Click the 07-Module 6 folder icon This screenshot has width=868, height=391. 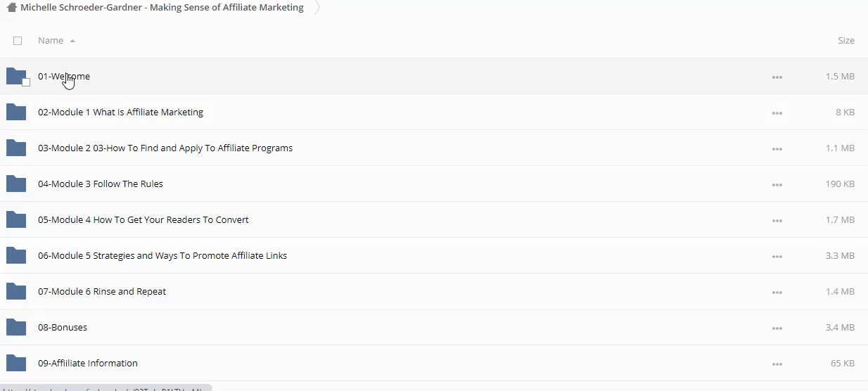[15, 291]
